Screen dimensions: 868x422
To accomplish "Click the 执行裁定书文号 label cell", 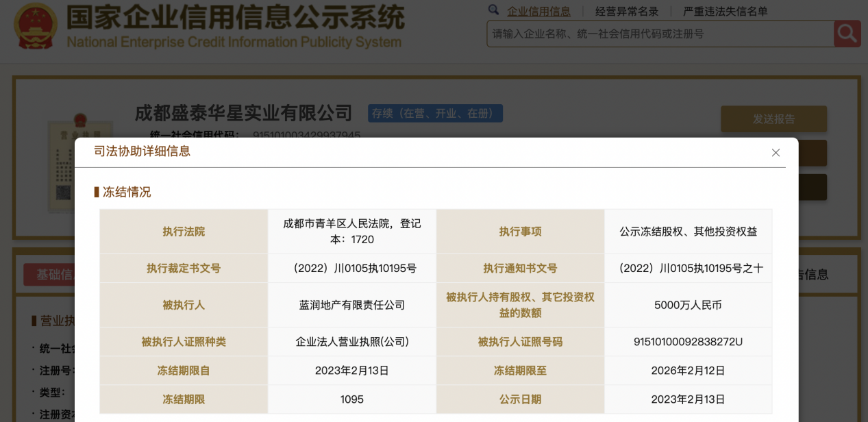I will (184, 269).
